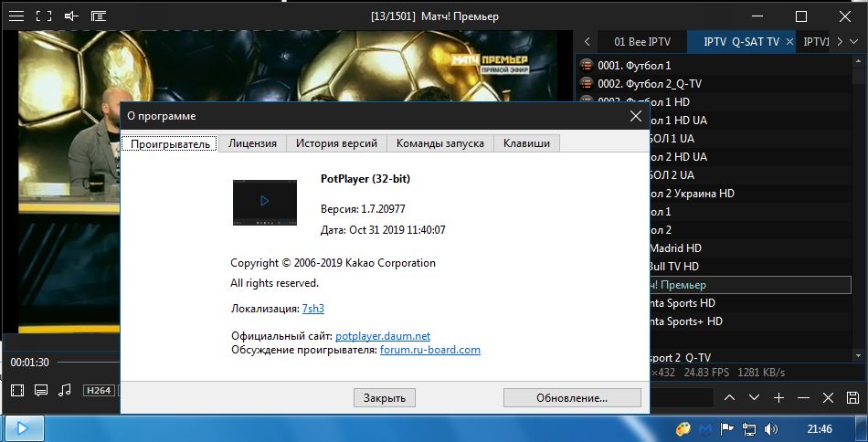Save the playlist with the floppy disk icon
This screenshot has width=868, height=442.
(x=852, y=398)
